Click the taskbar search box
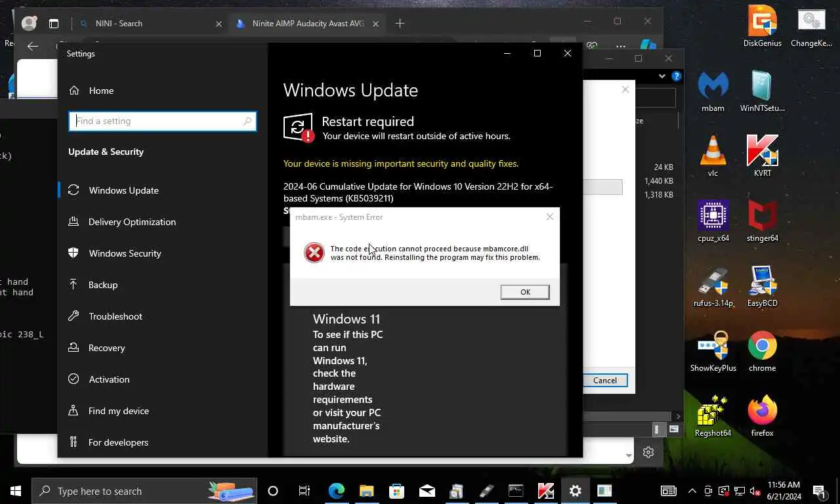 (x=145, y=491)
